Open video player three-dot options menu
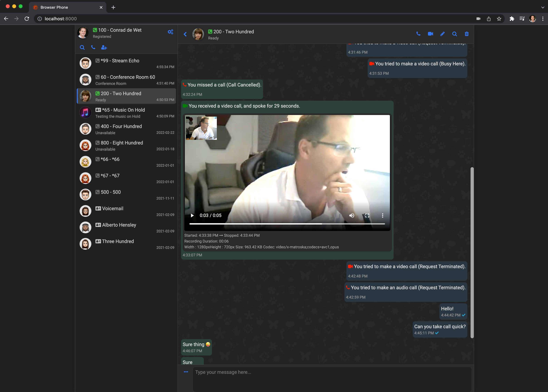This screenshot has height=392, width=548. coord(383,215)
